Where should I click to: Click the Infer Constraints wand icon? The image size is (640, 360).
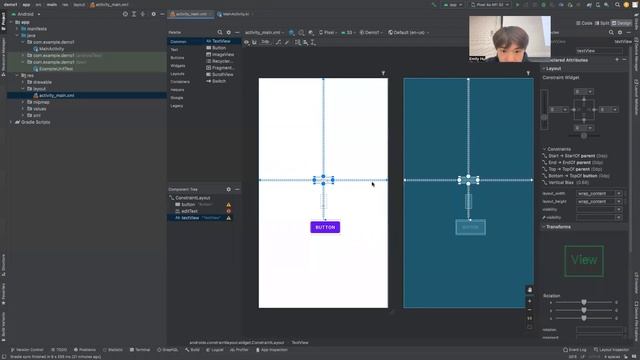point(287,42)
